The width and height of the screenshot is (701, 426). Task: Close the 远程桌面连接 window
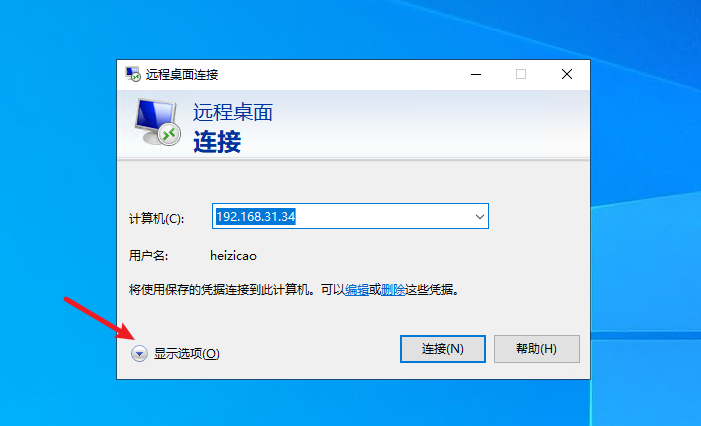tap(567, 74)
